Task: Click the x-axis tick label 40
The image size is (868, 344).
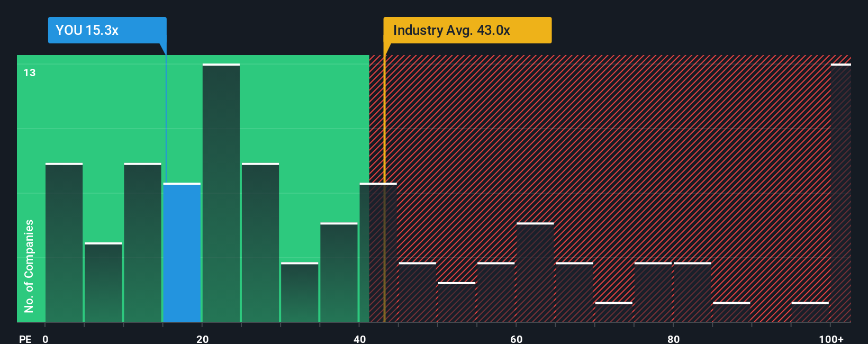Action: point(359,339)
